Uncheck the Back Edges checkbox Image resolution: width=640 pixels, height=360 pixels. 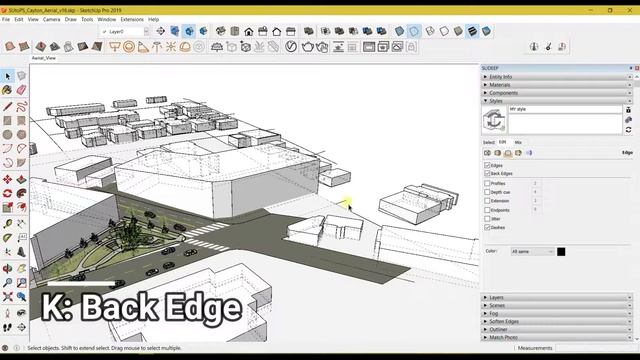[x=487, y=173]
